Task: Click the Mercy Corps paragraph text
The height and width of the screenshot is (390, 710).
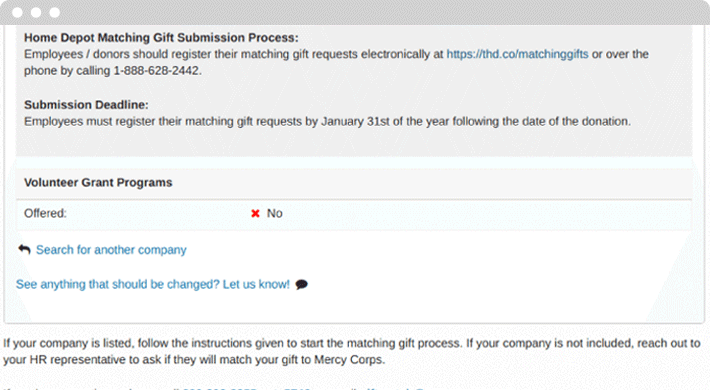Action: tap(351, 351)
